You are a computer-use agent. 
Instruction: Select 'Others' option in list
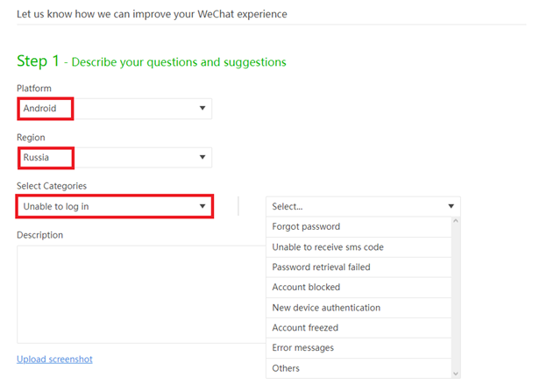(359, 368)
